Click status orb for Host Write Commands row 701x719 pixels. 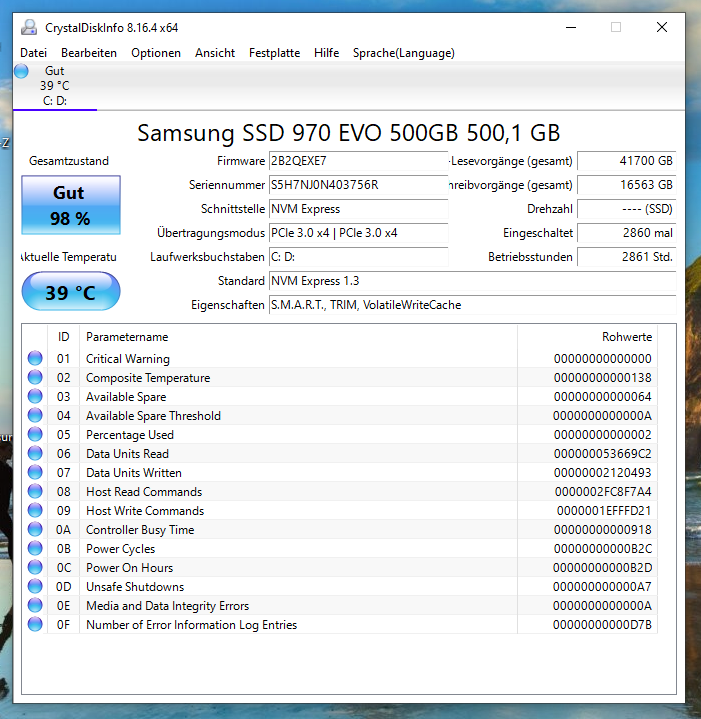35,510
